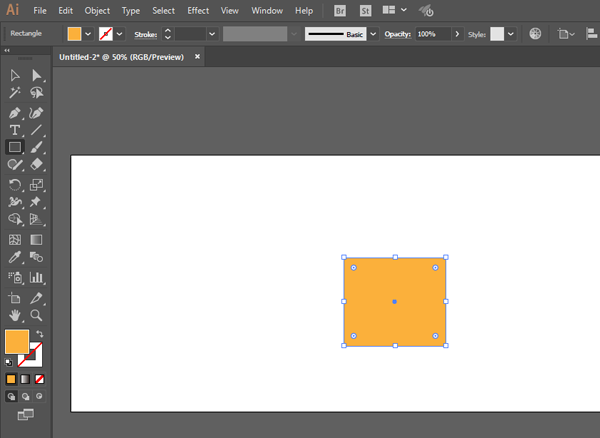Open the Effect menu
This screenshot has height=438, width=600.
pyautogui.click(x=198, y=10)
